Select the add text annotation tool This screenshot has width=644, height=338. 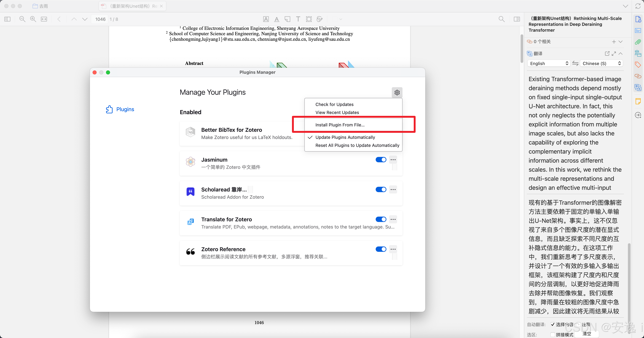coord(298,19)
